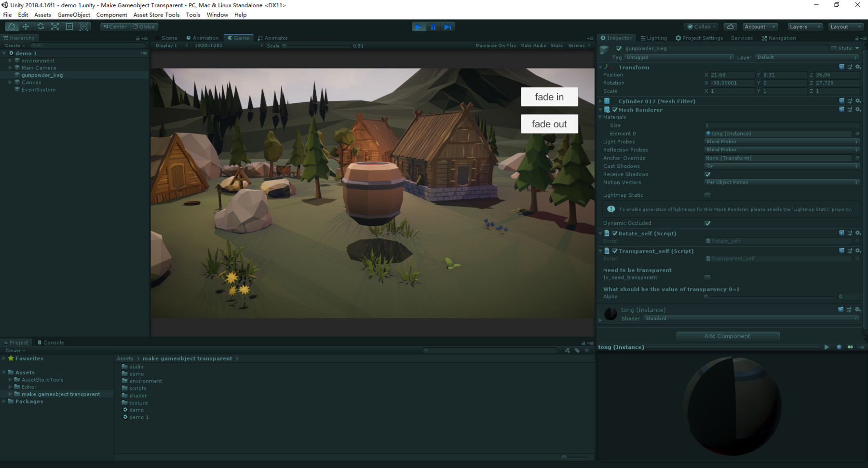The width and height of the screenshot is (868, 468).
Task: Open the Transform component settings gear
Action: click(858, 67)
